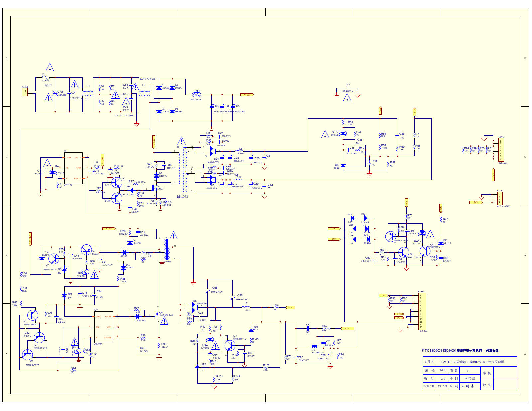This screenshot has width=532, height=411.
Task: Select the 5VSB net label after RJ4
Action: [x=290, y=307]
